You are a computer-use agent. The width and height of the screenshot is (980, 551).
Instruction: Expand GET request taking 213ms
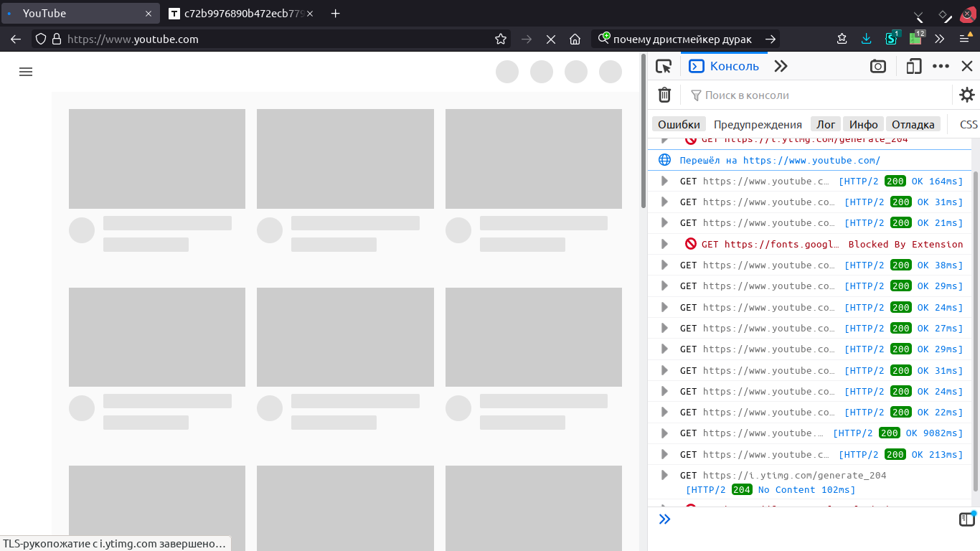click(664, 454)
